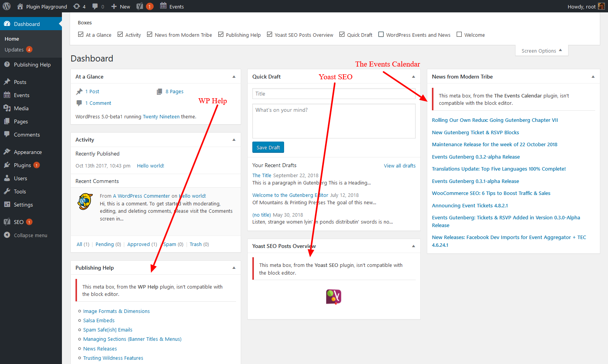Click the Events calendar icon in sidebar

[x=7, y=95]
